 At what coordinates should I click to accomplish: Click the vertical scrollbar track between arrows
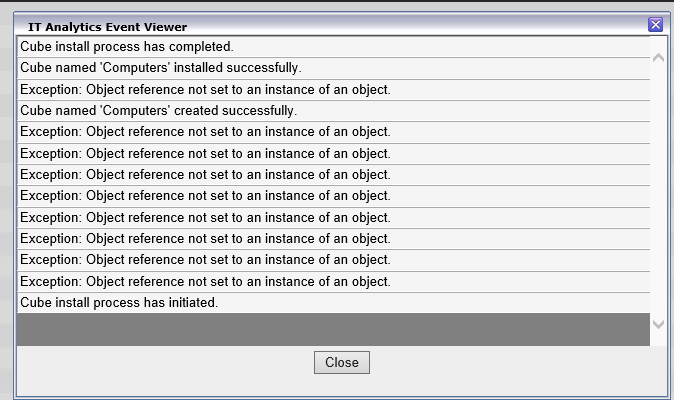658,190
